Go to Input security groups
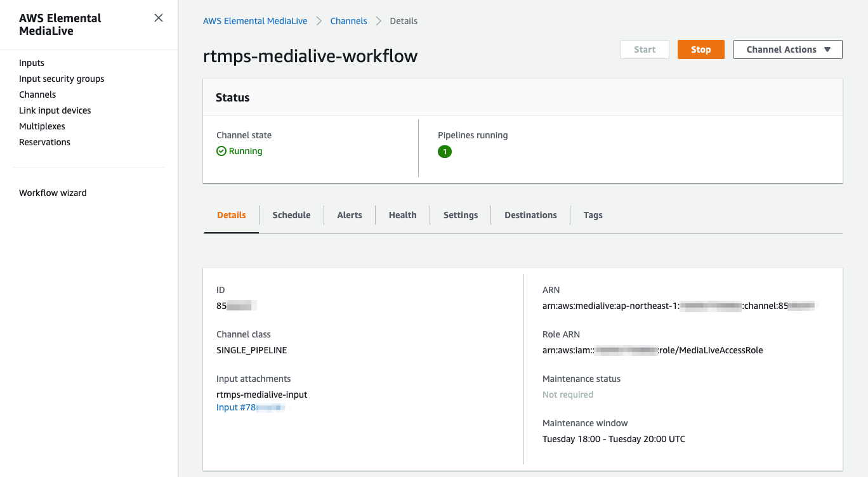 [62, 79]
